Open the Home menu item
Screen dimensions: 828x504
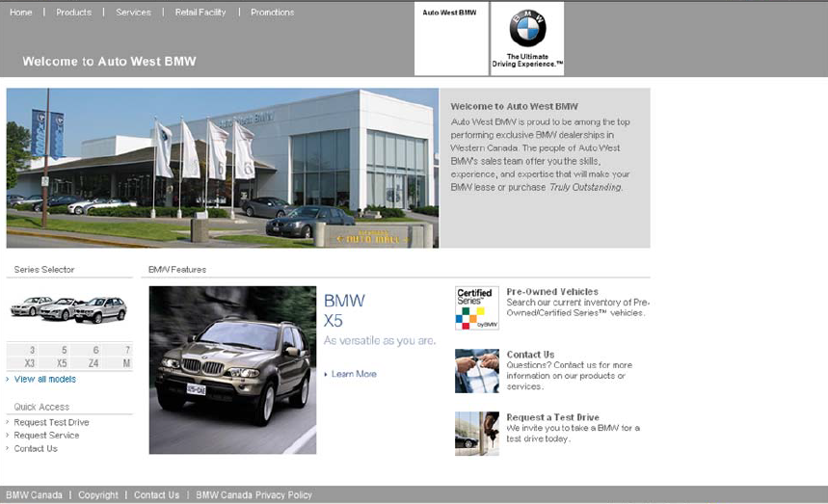click(20, 13)
